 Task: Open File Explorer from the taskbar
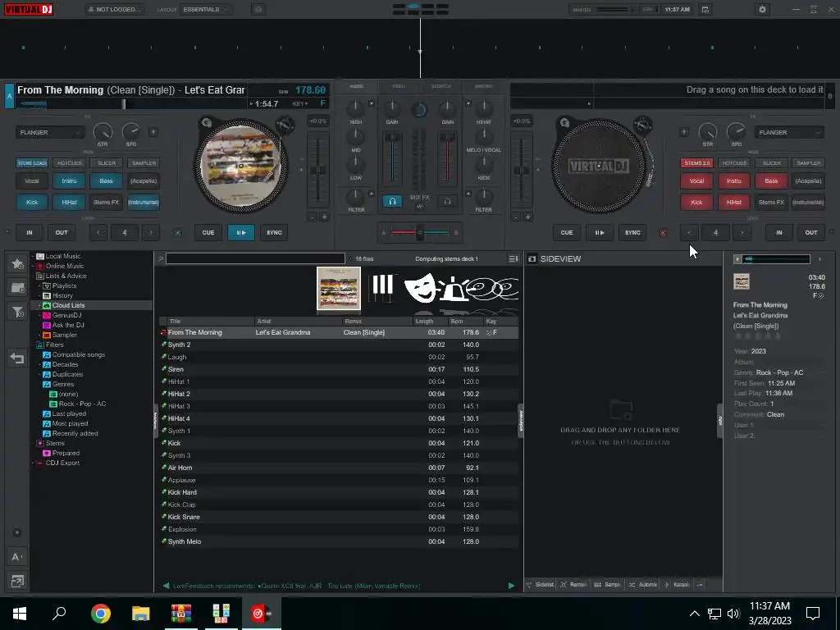point(140,613)
